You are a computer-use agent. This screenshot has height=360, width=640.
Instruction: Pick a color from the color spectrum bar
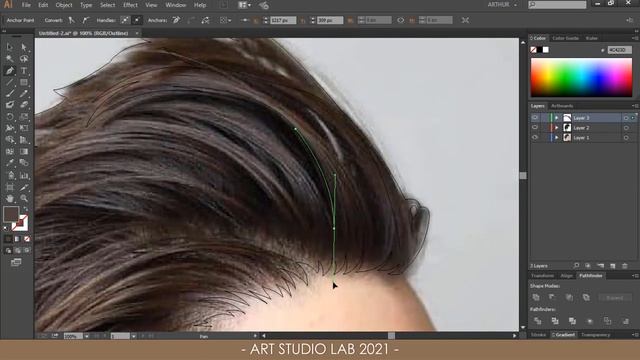581,77
